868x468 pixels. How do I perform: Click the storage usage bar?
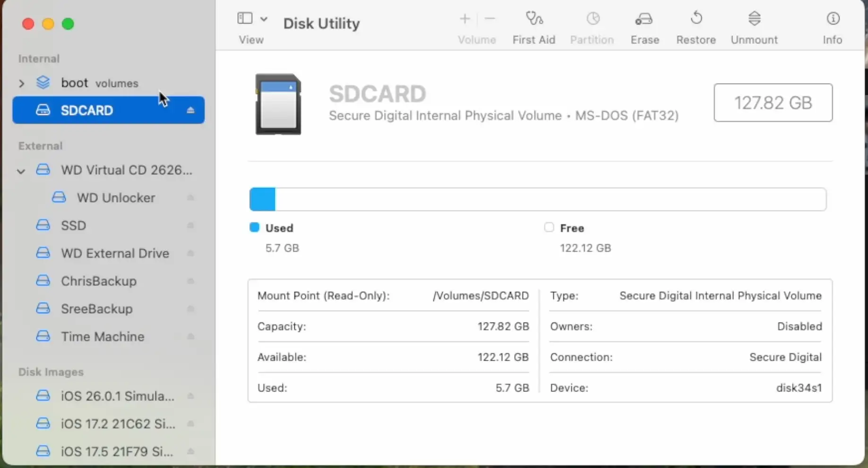(x=538, y=199)
